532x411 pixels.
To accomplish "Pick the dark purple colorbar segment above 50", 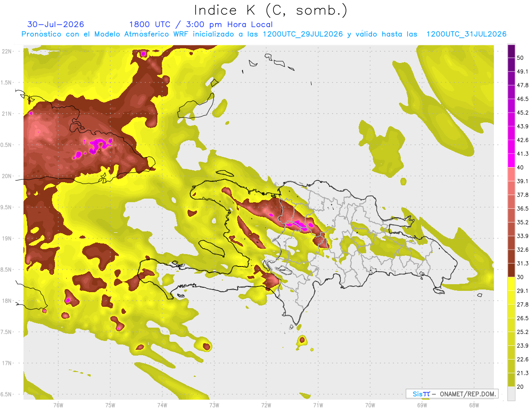I will point(511,51).
